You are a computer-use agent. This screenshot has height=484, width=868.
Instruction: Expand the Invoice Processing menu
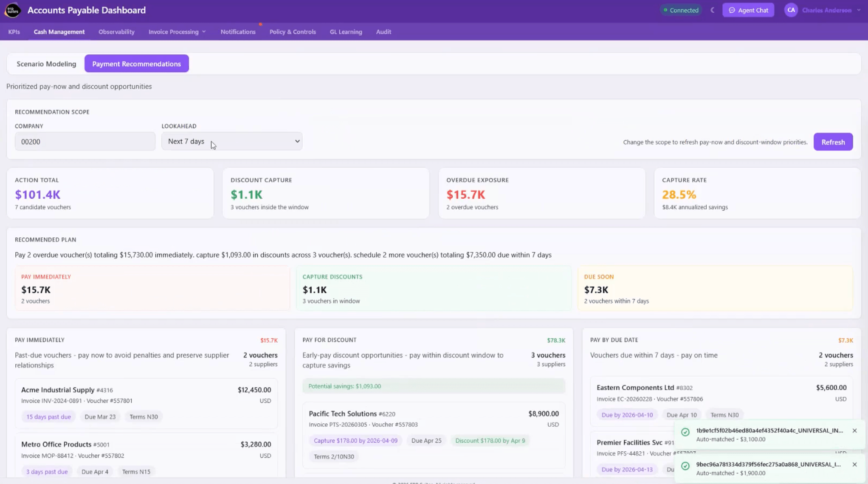pyautogui.click(x=177, y=32)
